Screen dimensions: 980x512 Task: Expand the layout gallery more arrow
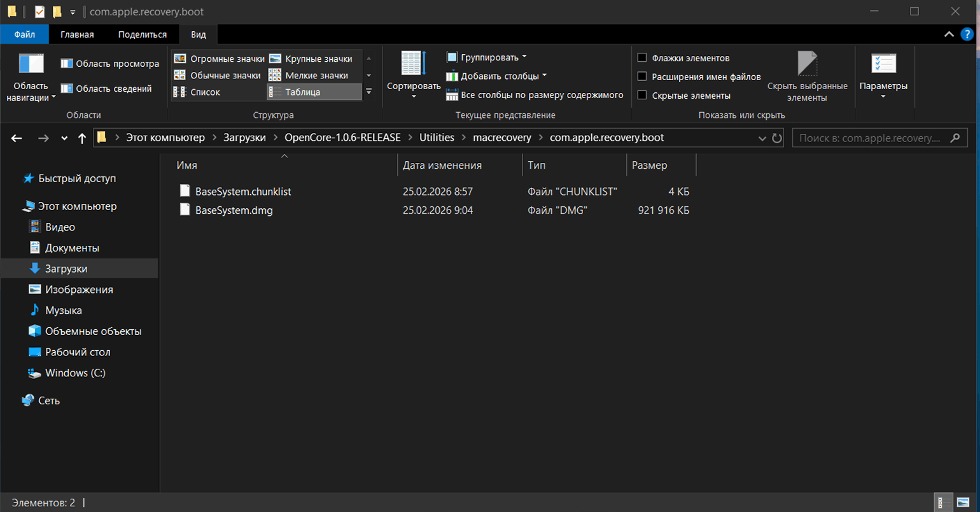pos(368,92)
